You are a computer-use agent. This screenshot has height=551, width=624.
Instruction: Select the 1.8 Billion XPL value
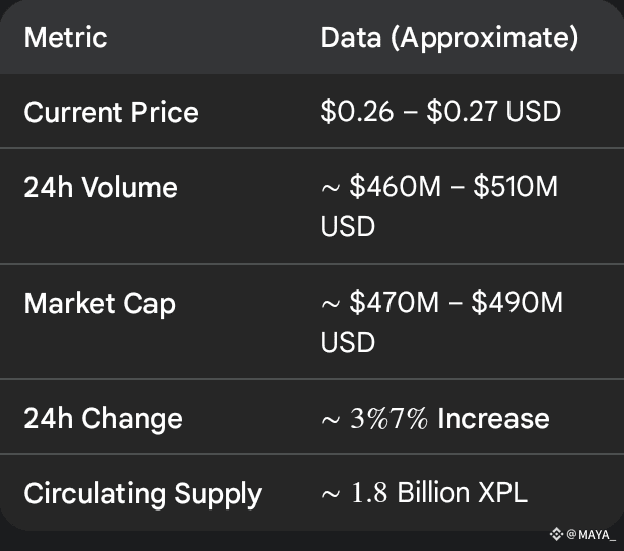coord(424,493)
